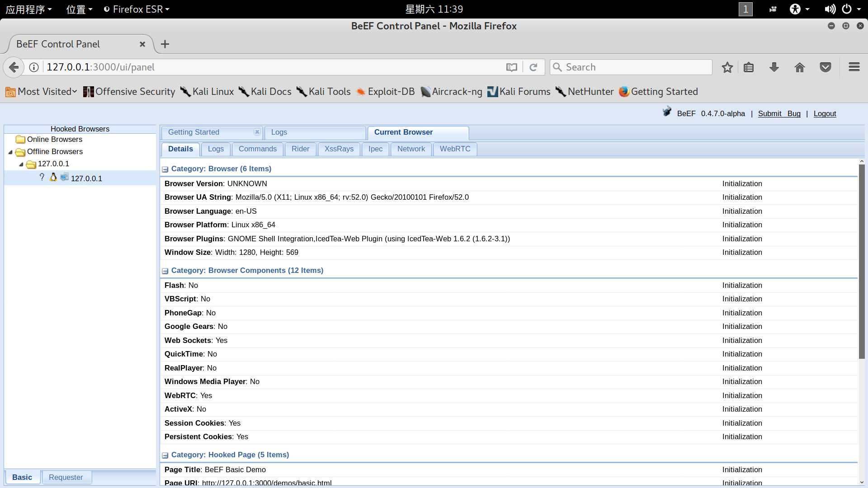Bookmark this page with star icon
Image resolution: width=868 pixels, height=488 pixels.
(727, 67)
